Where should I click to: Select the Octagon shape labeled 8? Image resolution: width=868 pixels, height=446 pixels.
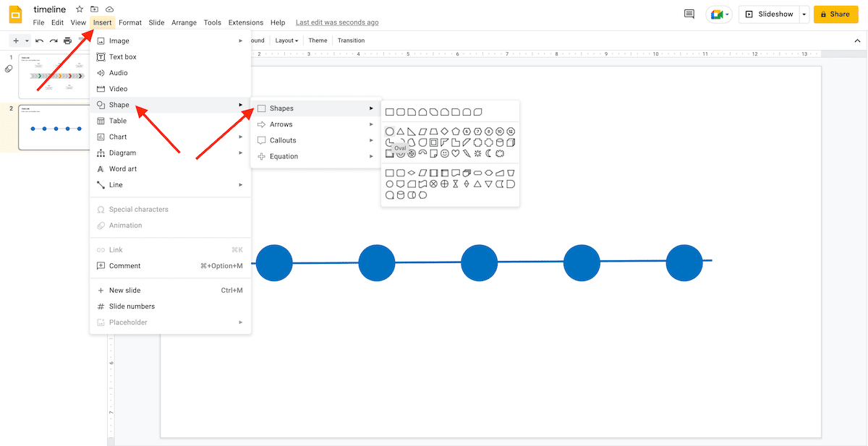pyautogui.click(x=488, y=132)
